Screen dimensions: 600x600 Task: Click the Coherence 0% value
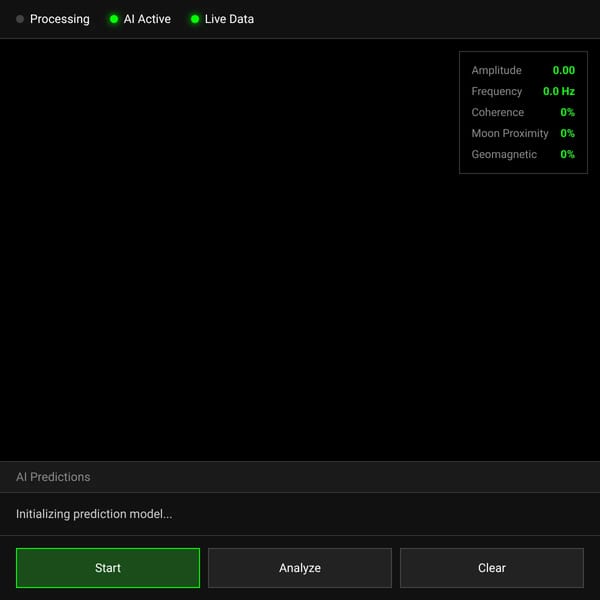[x=567, y=112]
